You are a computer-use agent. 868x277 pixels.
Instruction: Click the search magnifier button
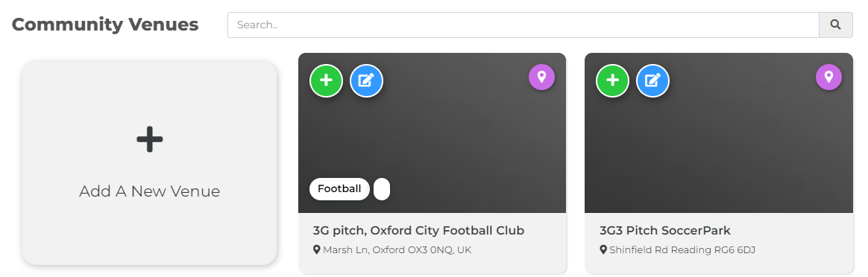coord(836,25)
